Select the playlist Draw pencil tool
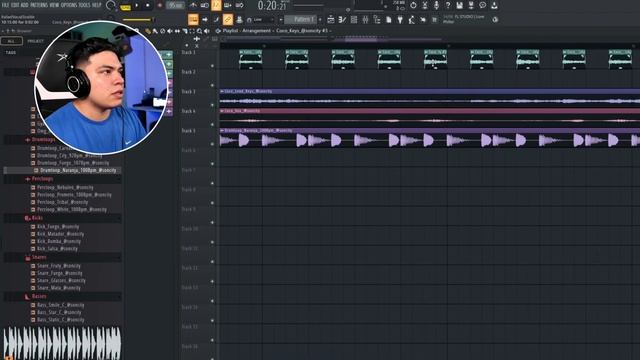Screen dimensions: 640x360 click(148, 31)
